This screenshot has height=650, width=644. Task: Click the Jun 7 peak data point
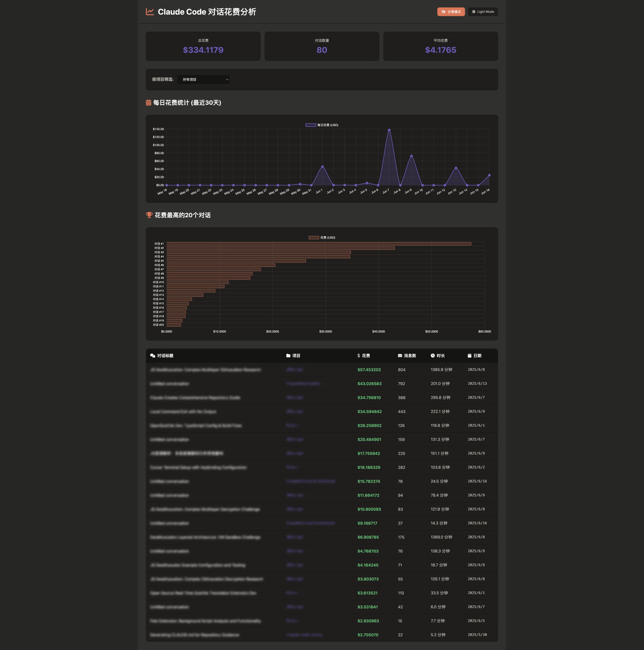[389, 130]
